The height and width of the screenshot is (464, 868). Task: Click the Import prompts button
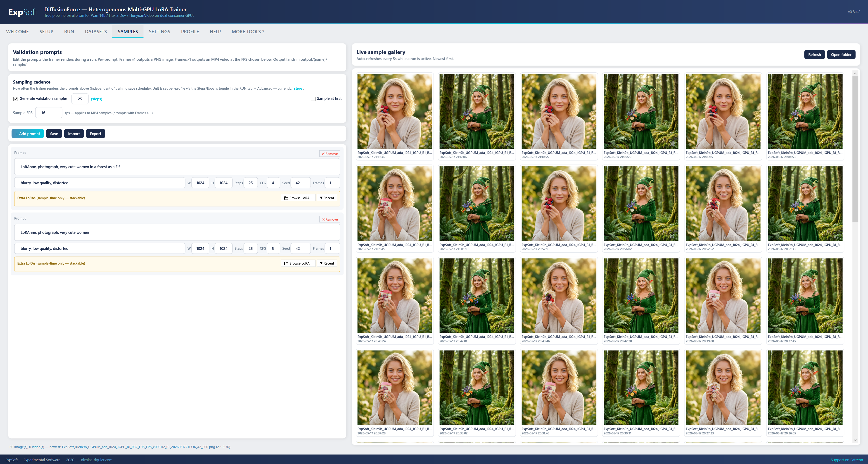(74, 134)
